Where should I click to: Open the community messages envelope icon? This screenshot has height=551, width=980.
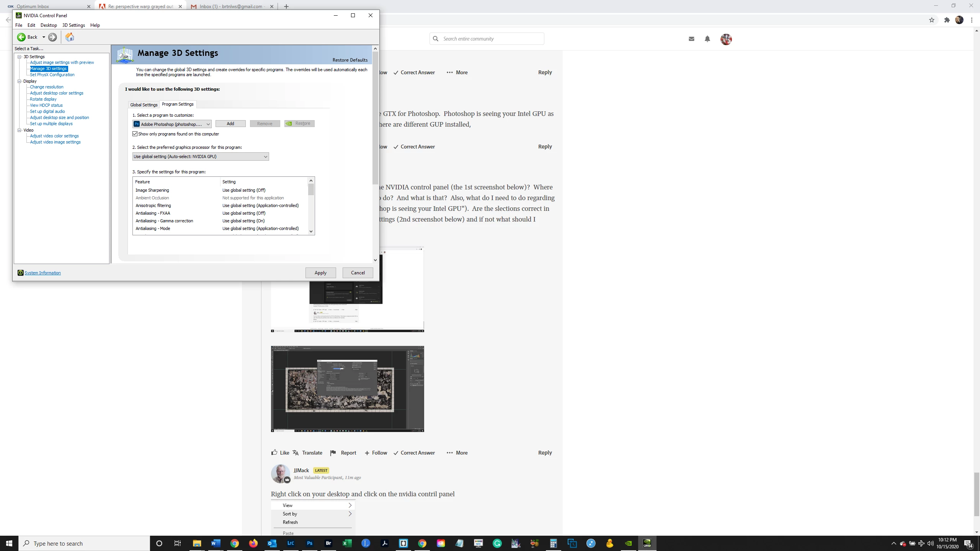click(x=691, y=39)
